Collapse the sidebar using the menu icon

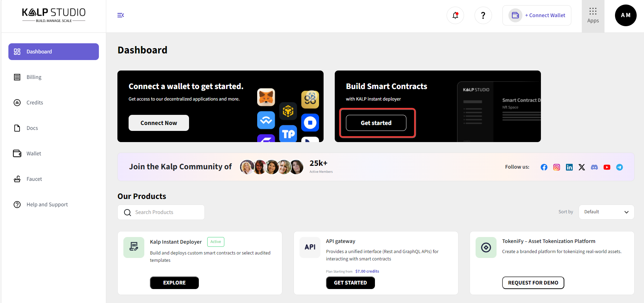point(121,15)
